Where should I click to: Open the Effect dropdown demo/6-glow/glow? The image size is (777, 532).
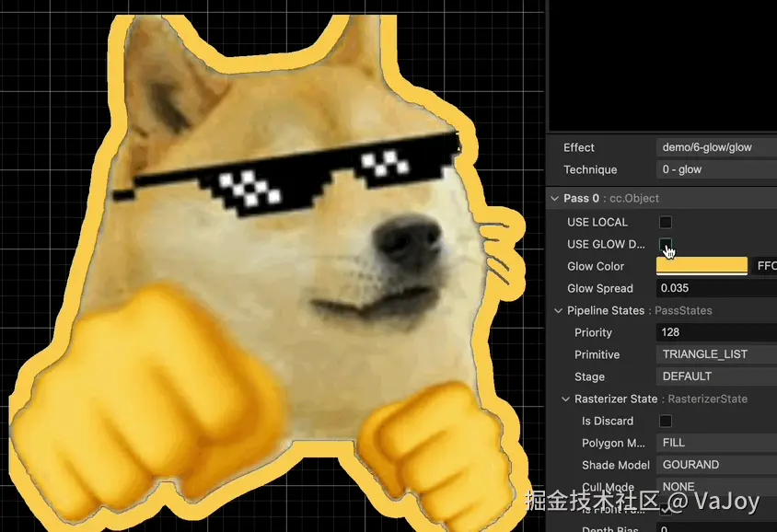tap(716, 147)
